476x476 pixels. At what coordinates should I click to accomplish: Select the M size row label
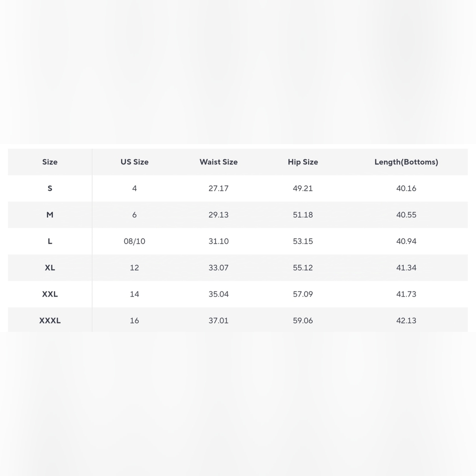pos(50,215)
